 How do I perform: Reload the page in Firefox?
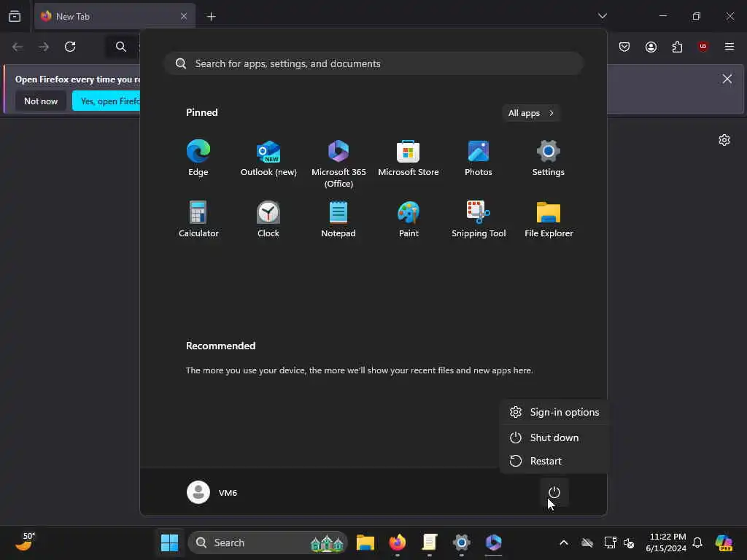point(70,47)
